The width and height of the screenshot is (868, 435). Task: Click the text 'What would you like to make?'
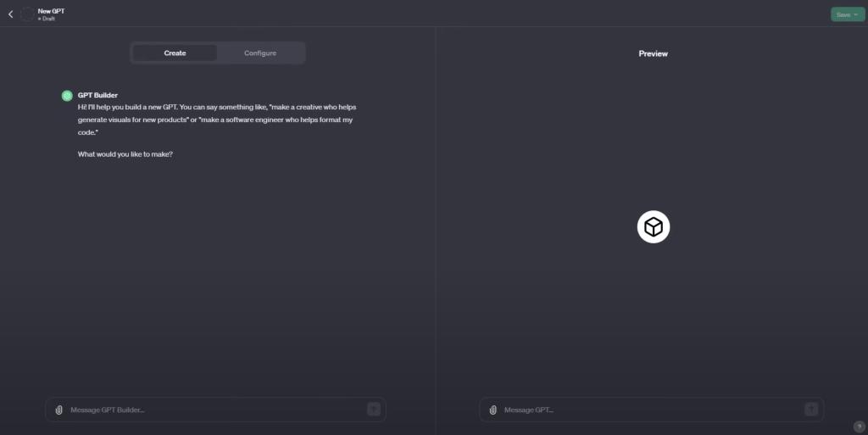point(125,154)
